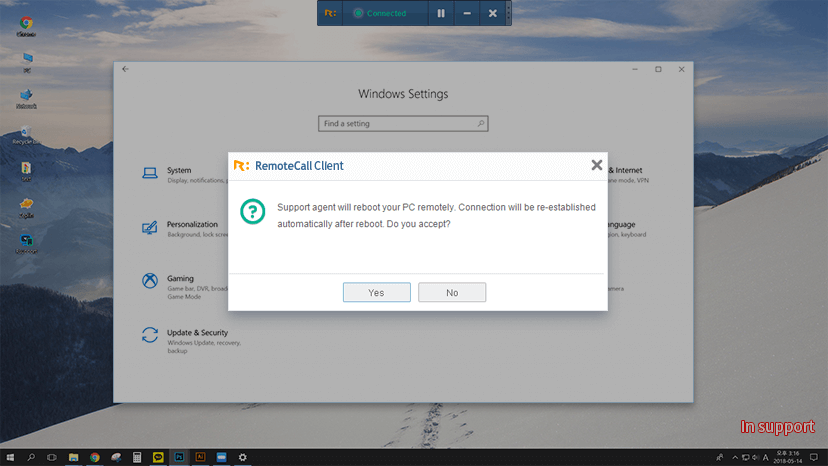Viewport: 828px width, 466px height.
Task: Open Calculator from the taskbar
Action: [137, 457]
